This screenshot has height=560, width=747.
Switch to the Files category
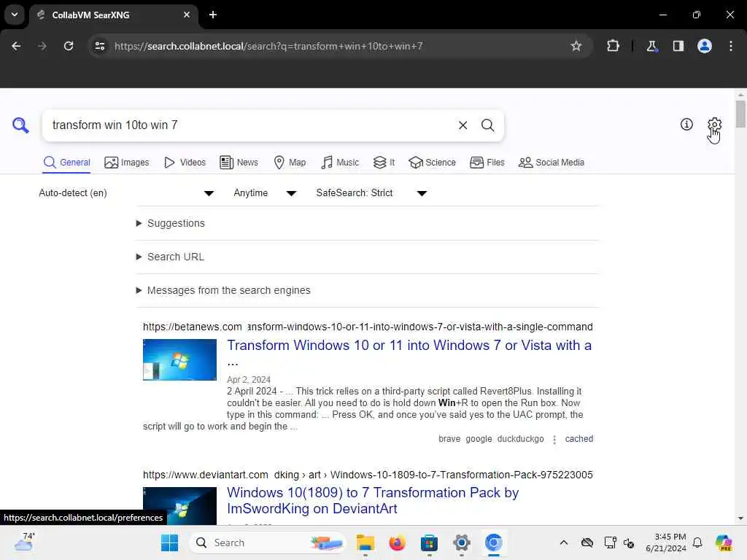tap(487, 163)
